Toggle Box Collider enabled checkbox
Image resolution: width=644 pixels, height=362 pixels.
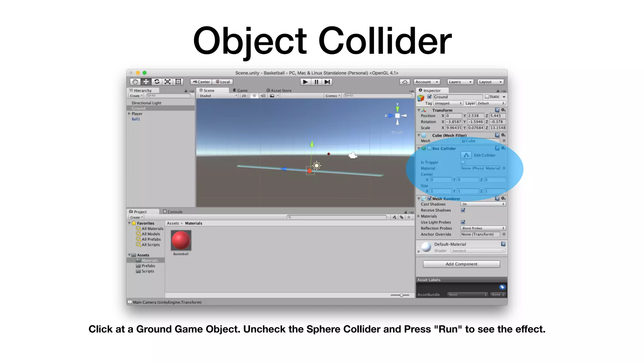coord(429,148)
